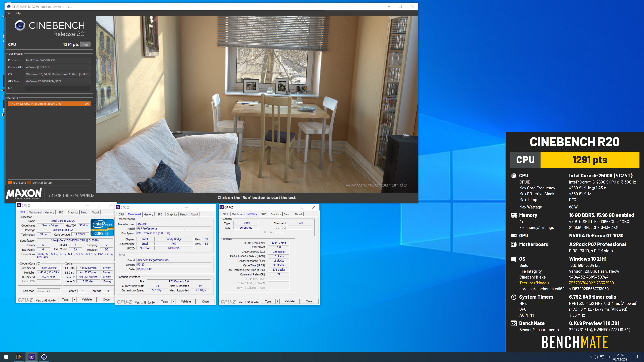This screenshot has height=362, width=644.
Task: Click the BenchMate System Timers stopwatch icon
Action: (514, 297)
